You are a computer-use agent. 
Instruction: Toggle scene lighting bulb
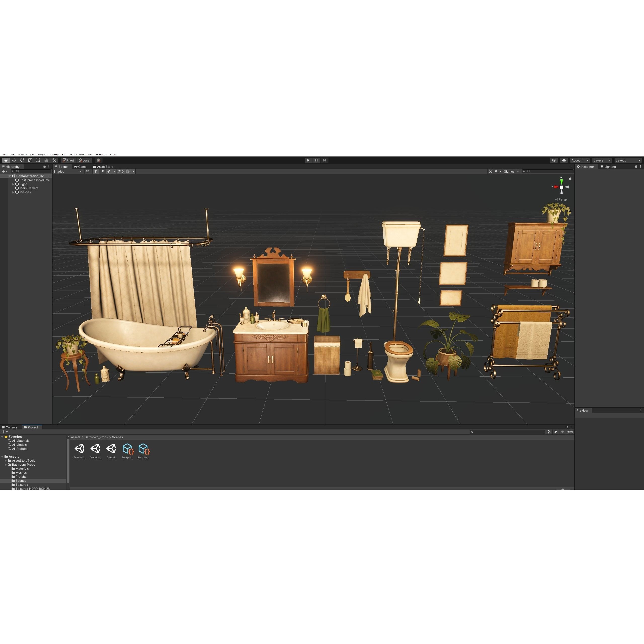[96, 171]
